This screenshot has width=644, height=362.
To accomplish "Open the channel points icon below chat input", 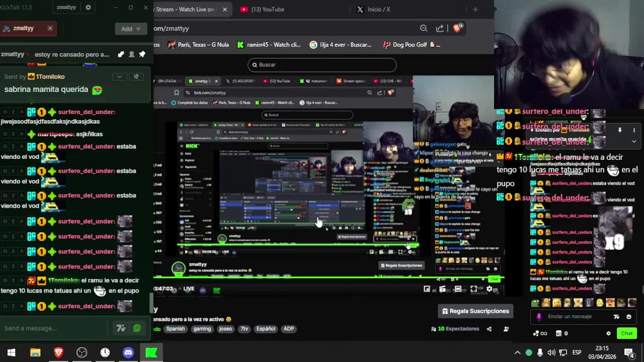I will point(540,333).
